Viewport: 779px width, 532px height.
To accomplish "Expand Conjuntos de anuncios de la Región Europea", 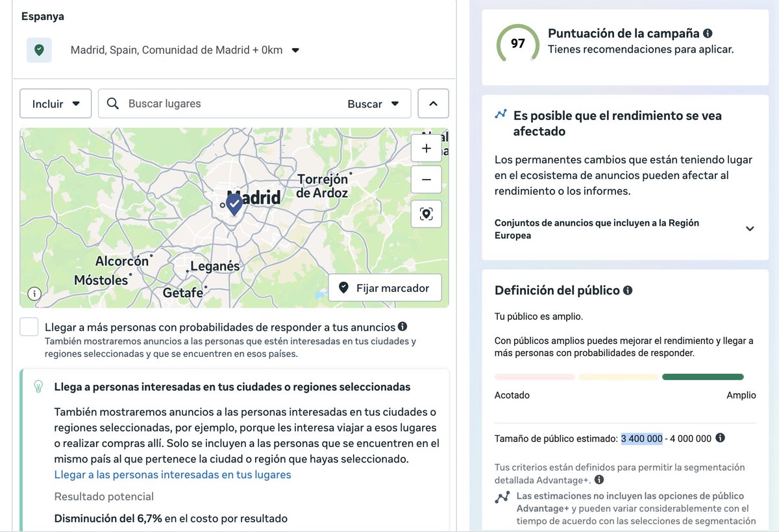I will pyautogui.click(x=750, y=228).
